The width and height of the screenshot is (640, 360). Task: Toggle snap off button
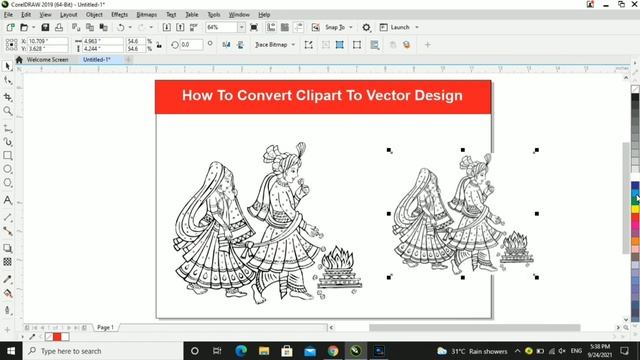coord(316,27)
